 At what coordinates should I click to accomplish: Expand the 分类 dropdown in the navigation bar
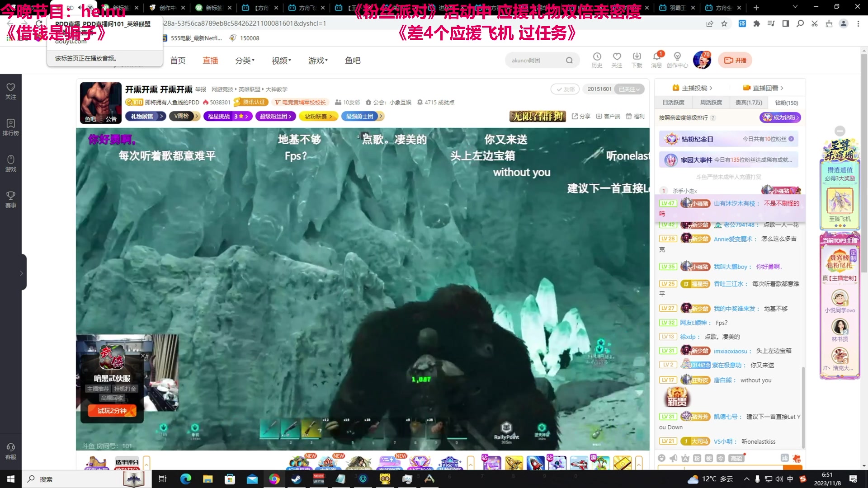pos(245,60)
